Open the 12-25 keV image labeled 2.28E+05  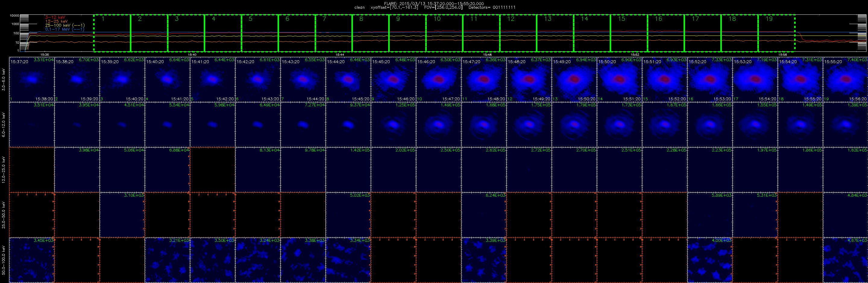pyautogui.click(x=665, y=169)
